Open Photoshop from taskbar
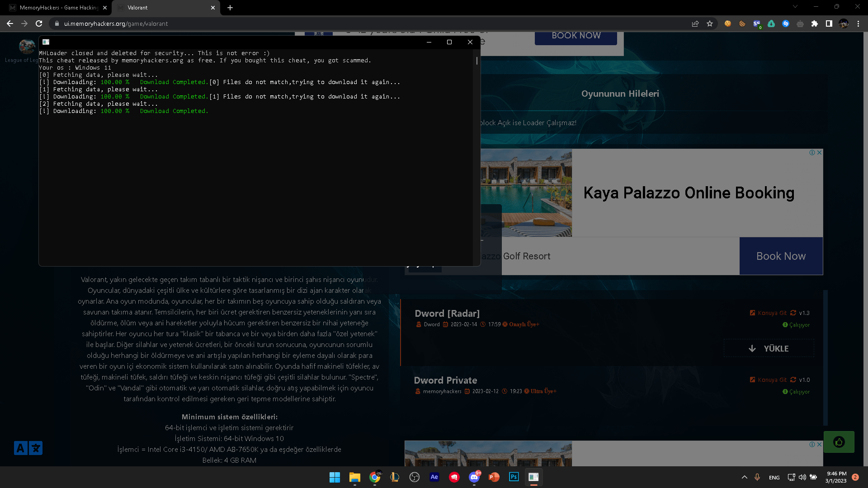868x488 pixels. [514, 477]
